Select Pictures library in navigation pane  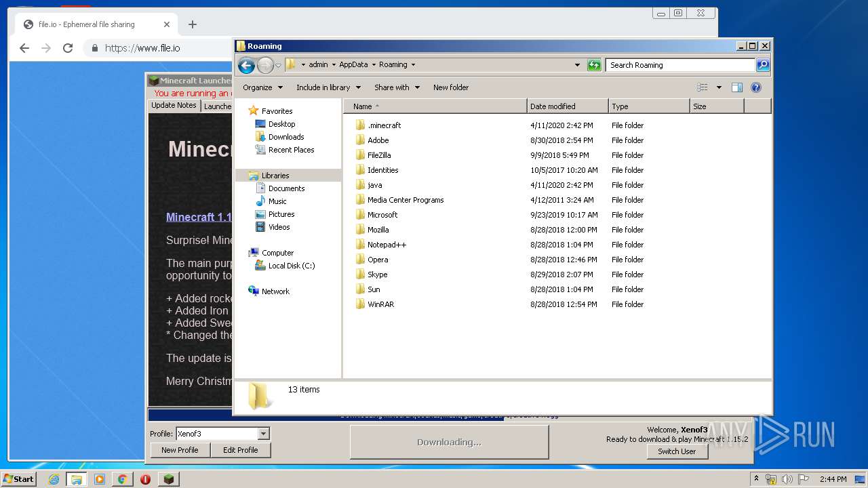click(x=281, y=214)
